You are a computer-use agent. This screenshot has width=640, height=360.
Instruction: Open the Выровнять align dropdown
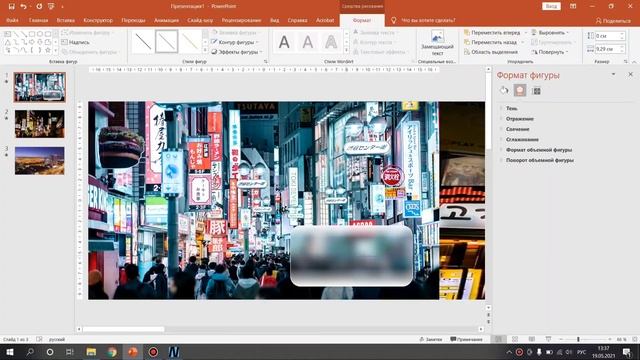550,32
